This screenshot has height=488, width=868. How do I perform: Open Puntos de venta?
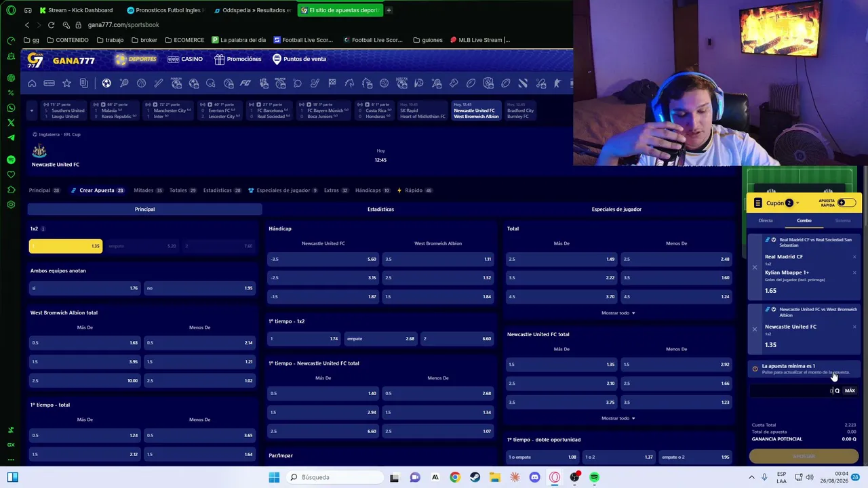[x=299, y=60]
